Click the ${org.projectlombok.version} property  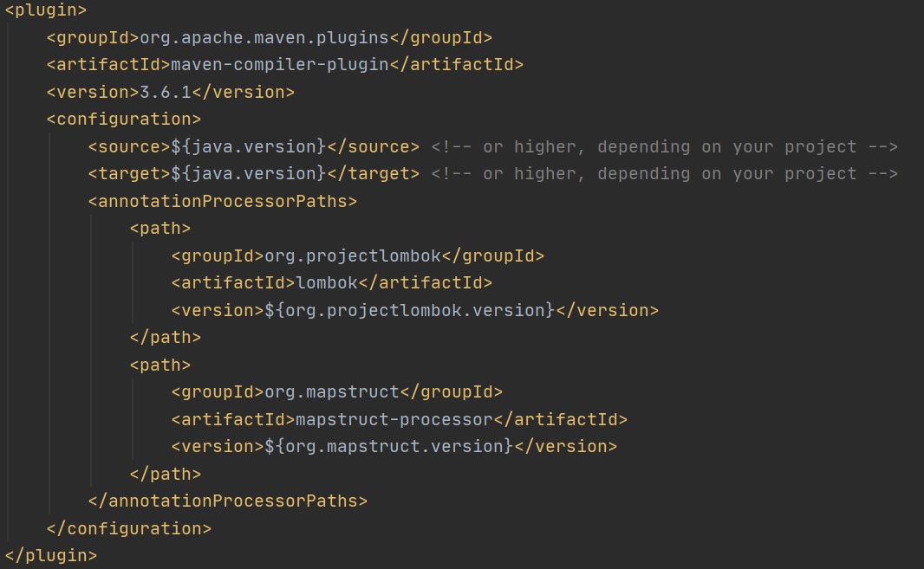pos(409,310)
